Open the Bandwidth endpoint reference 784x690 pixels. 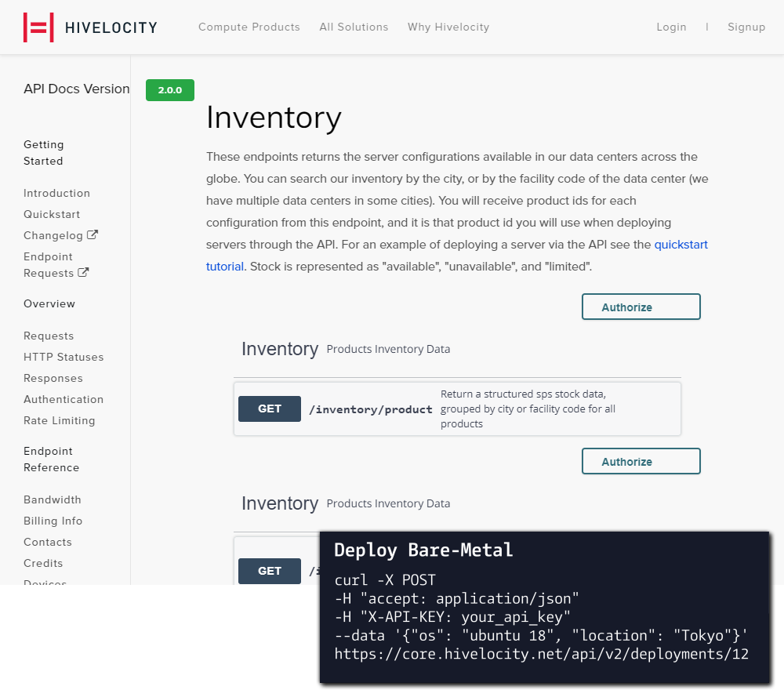coord(52,499)
